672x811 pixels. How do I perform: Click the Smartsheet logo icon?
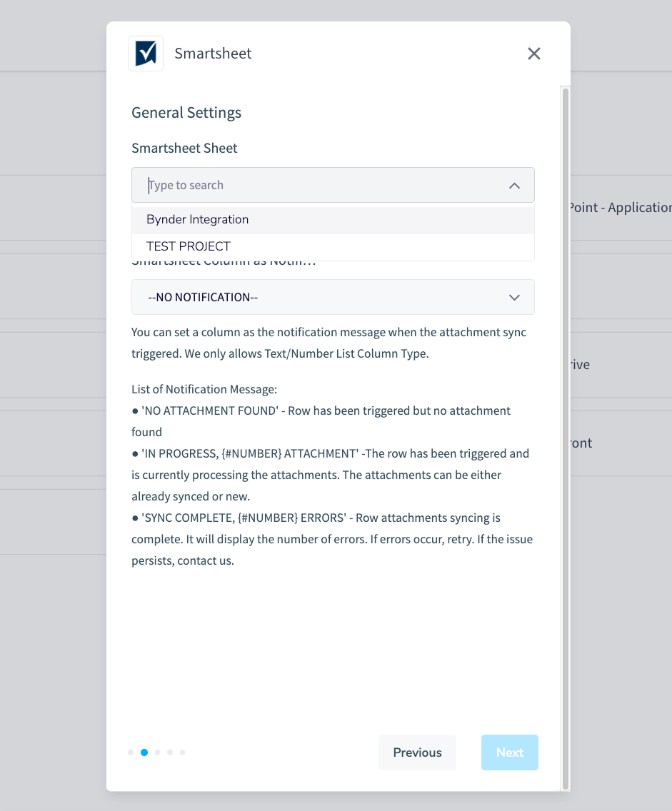coord(146,54)
